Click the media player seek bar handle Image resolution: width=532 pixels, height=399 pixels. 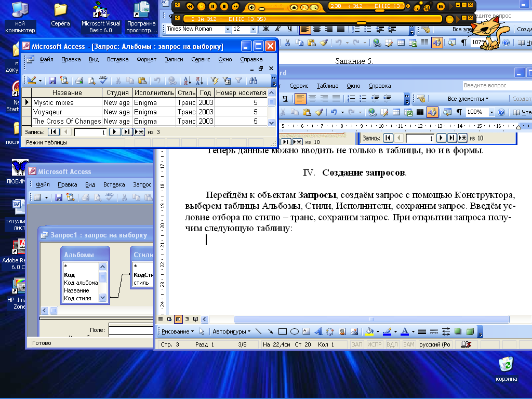[362, 23]
